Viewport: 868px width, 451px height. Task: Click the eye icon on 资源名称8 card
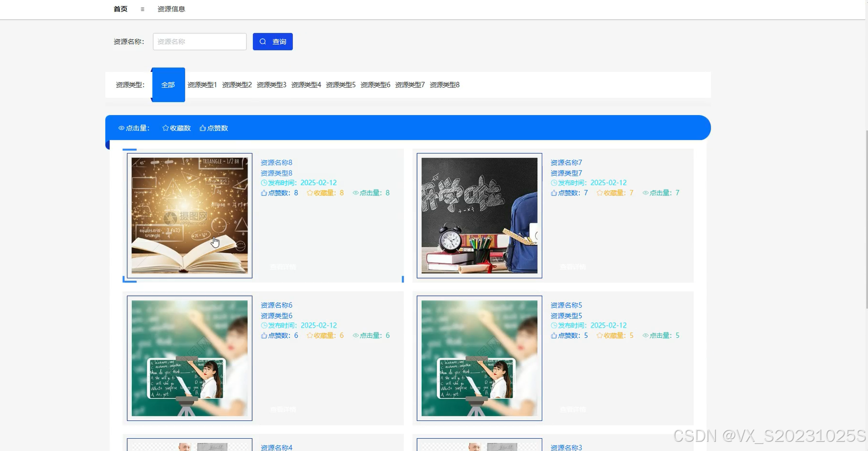click(356, 193)
